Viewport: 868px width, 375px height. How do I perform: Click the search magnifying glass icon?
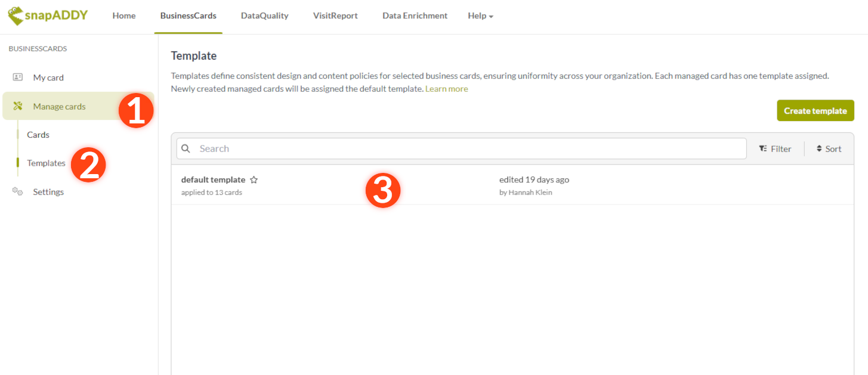(x=186, y=148)
